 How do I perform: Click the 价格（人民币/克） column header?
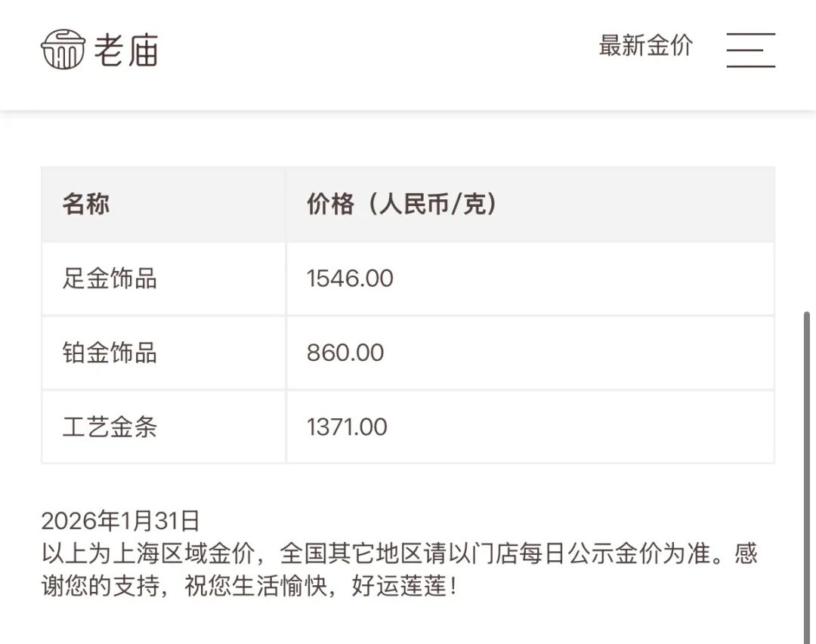403,204
